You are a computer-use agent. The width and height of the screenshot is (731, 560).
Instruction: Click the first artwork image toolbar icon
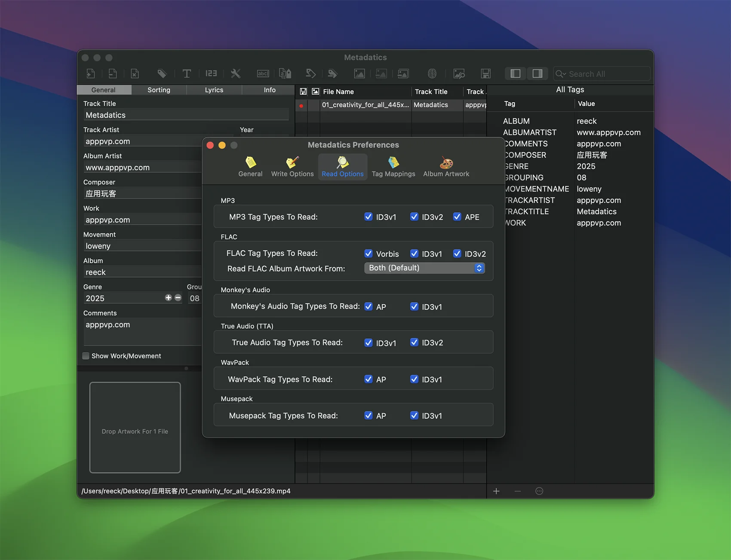[359, 73]
